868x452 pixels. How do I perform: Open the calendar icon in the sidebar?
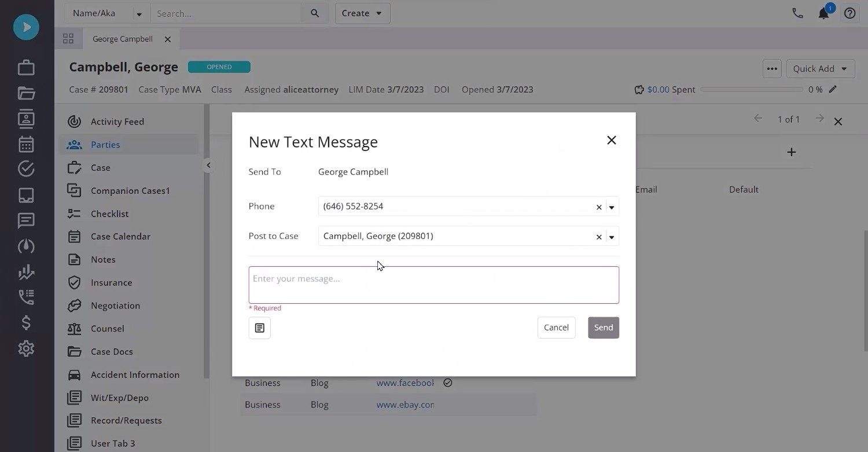click(x=25, y=144)
